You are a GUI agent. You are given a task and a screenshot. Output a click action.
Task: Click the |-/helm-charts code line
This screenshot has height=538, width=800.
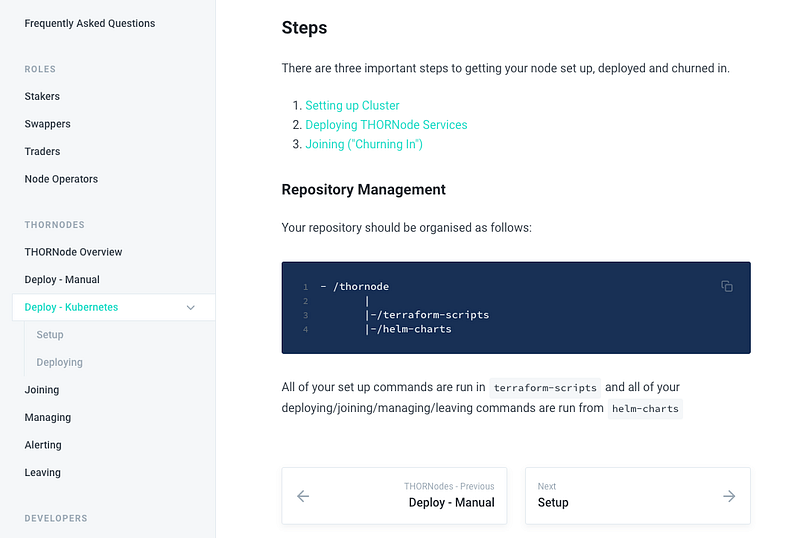[408, 329]
